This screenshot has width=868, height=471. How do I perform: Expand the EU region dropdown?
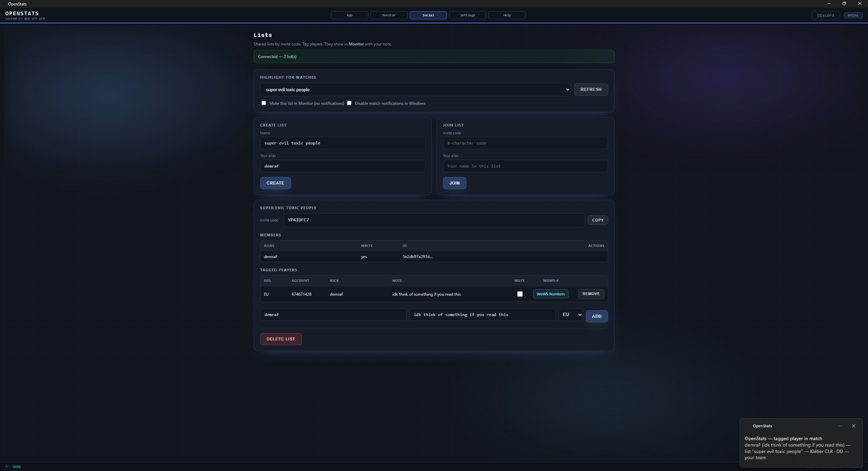click(x=571, y=315)
